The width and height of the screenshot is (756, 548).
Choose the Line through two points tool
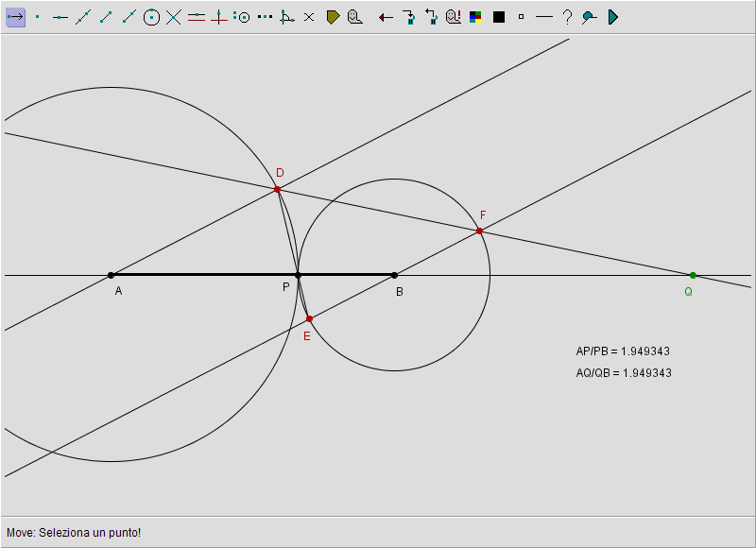click(x=83, y=17)
